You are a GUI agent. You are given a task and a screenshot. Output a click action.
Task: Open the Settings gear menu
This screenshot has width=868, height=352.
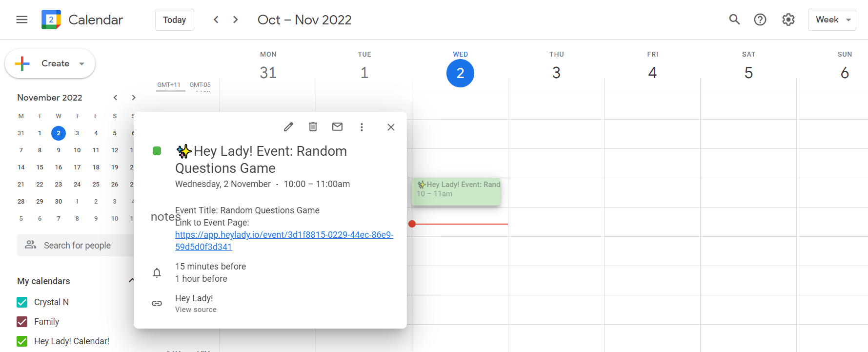(788, 20)
